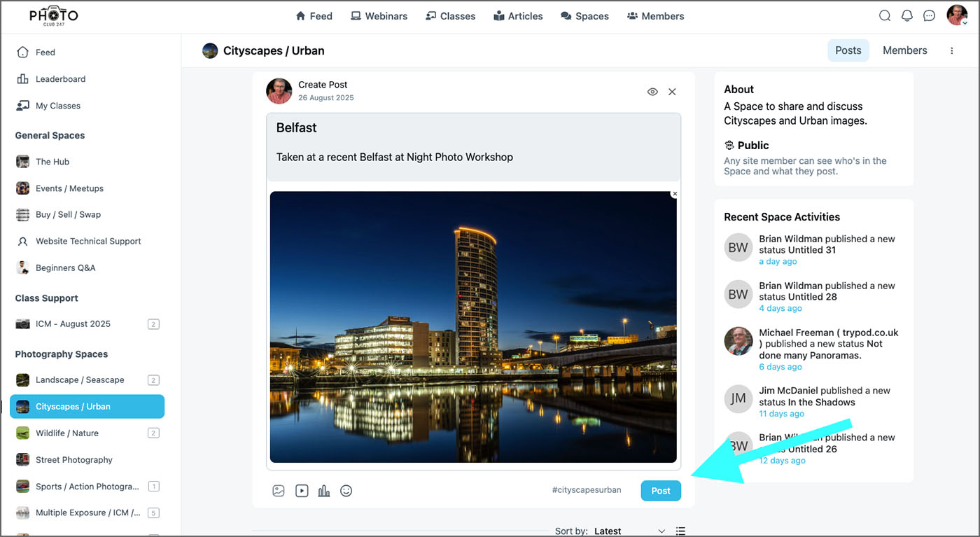Open Members in top navigation

tap(655, 15)
